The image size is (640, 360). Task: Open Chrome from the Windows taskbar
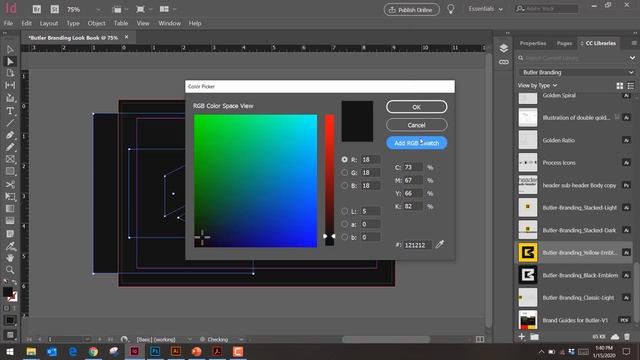coord(93,351)
